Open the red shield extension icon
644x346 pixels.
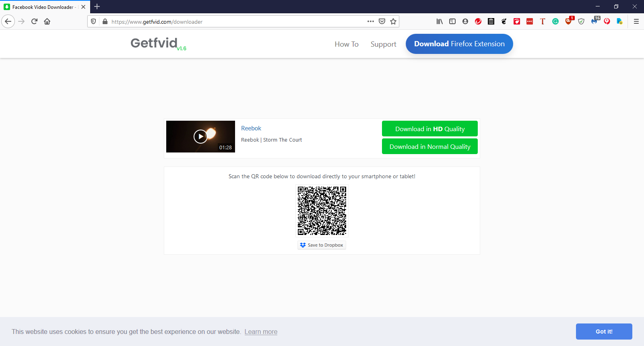click(517, 21)
